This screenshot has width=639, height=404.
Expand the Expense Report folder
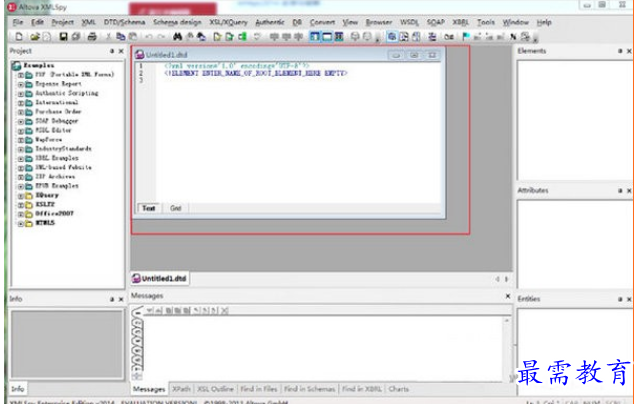[x=20, y=84]
